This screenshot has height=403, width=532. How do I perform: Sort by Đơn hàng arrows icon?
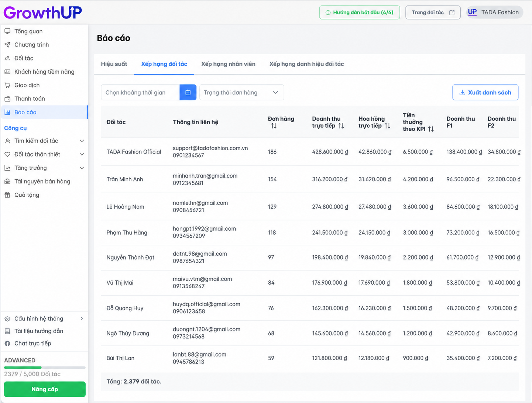coord(274,126)
